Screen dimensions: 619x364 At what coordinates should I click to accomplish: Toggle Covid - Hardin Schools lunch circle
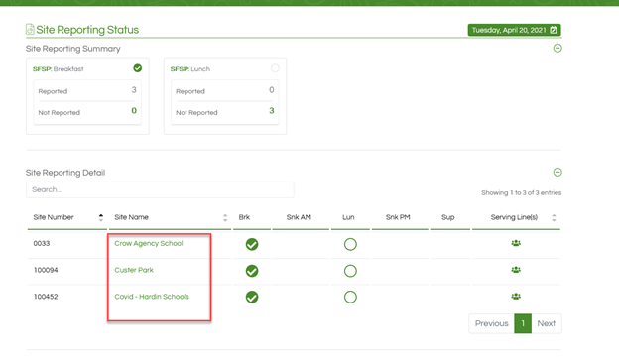pyautogui.click(x=350, y=297)
